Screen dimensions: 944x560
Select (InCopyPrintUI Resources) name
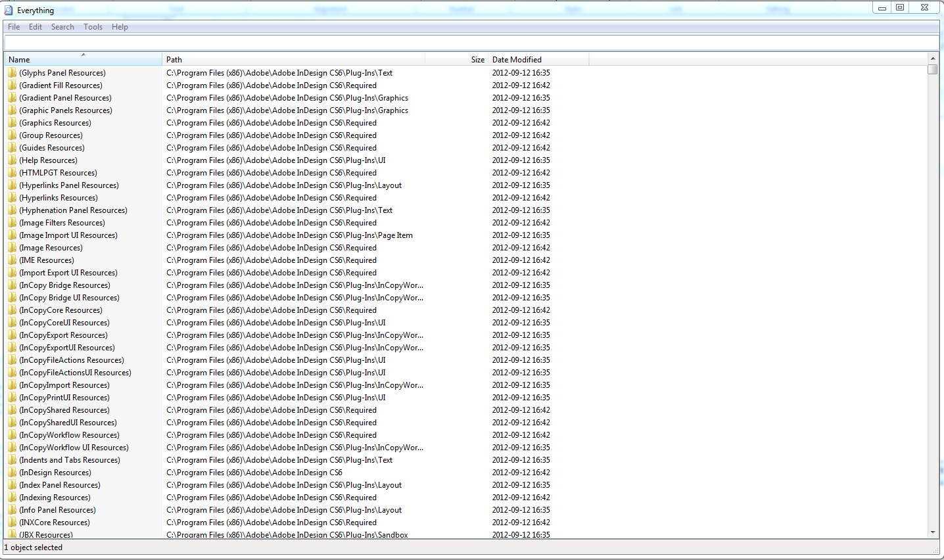tap(64, 398)
